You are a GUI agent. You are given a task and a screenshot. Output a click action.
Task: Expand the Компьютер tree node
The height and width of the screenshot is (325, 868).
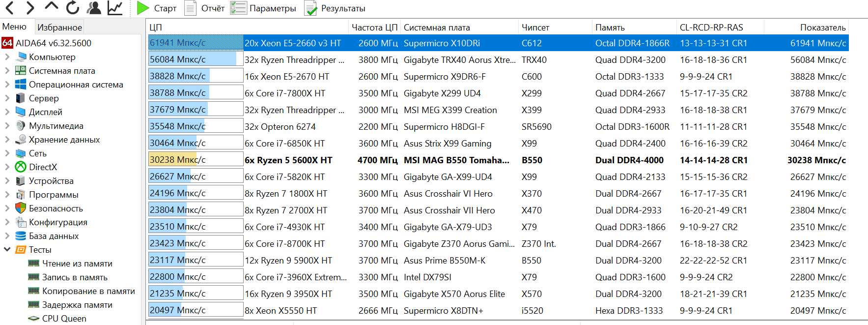(7, 57)
